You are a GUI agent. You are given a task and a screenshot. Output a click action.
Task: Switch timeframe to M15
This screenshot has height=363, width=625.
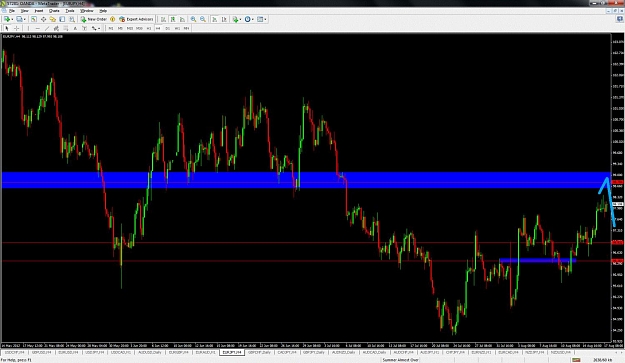coord(130,28)
